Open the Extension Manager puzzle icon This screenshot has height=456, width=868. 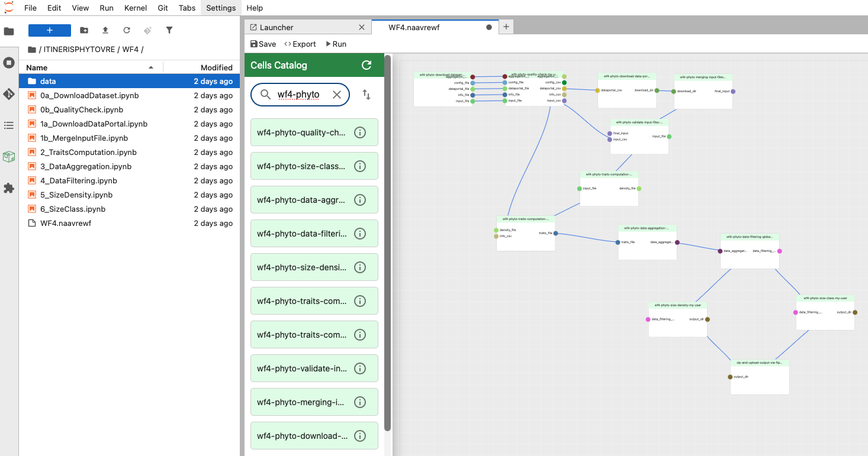coord(9,188)
